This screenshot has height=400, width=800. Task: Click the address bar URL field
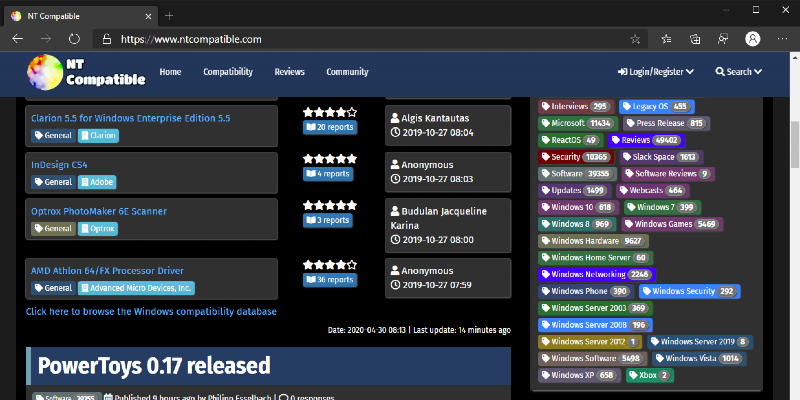click(x=370, y=39)
